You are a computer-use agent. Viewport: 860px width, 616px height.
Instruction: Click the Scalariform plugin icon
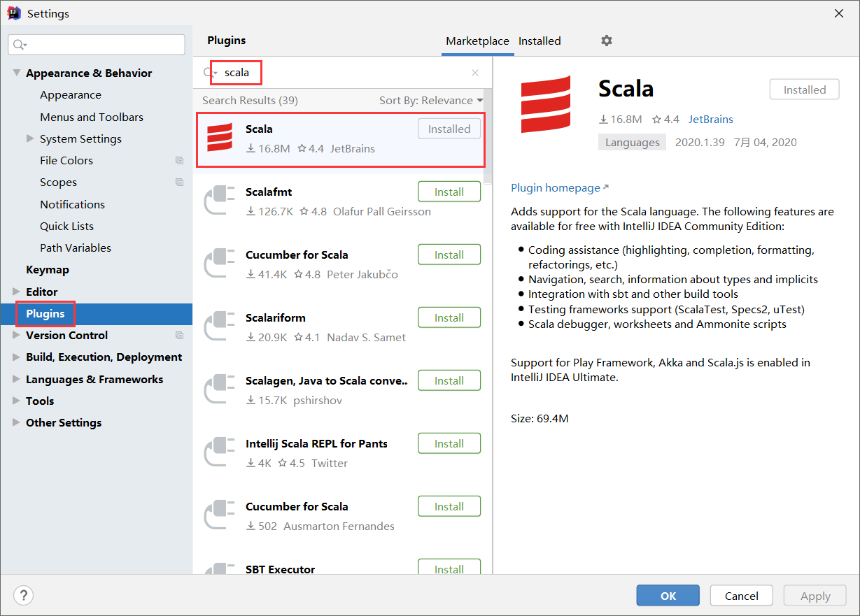(x=220, y=325)
